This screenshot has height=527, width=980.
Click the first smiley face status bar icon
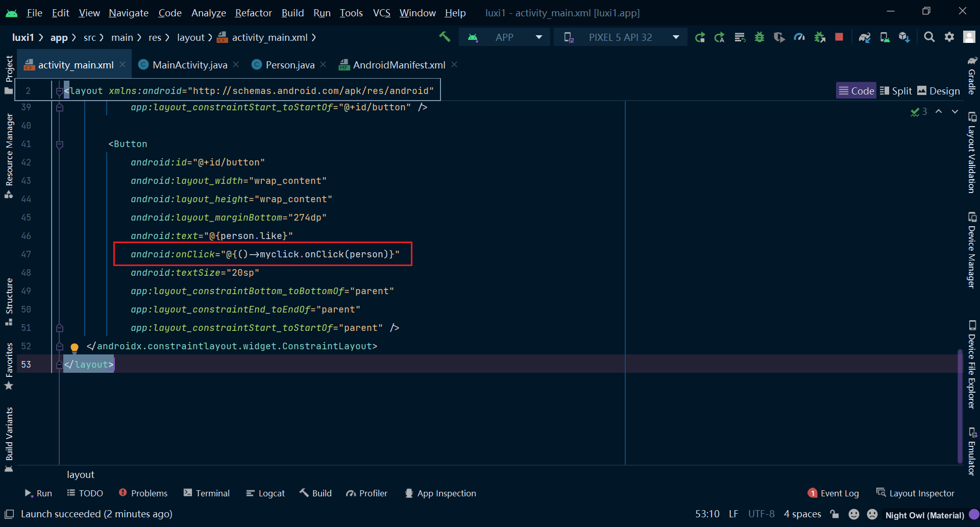[x=854, y=514]
